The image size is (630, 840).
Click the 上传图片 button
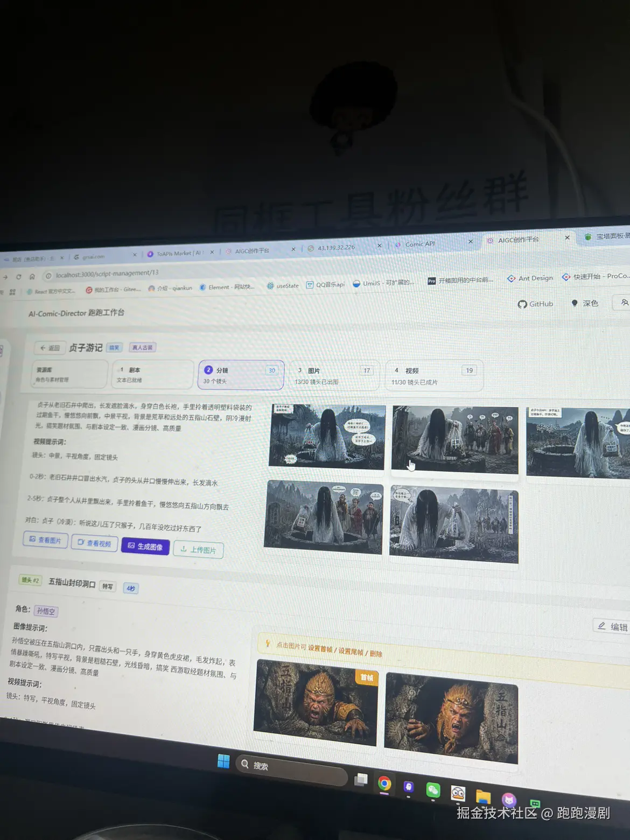pos(198,549)
